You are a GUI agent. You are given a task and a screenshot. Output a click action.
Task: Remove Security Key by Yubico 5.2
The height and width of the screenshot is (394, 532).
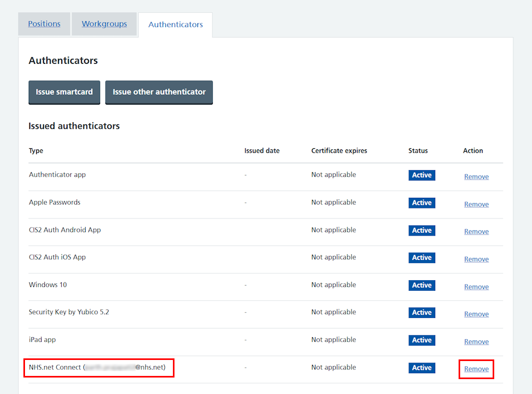pyautogui.click(x=476, y=314)
